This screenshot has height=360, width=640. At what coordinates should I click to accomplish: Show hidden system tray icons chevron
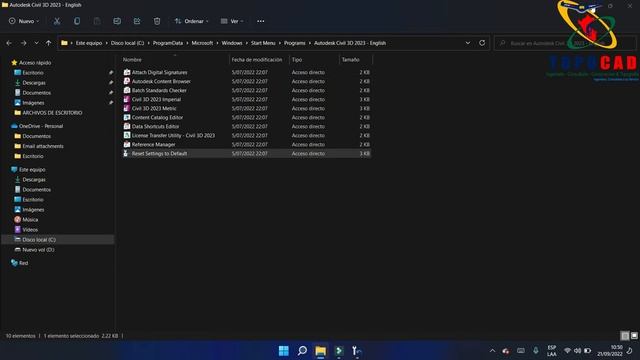point(492,351)
